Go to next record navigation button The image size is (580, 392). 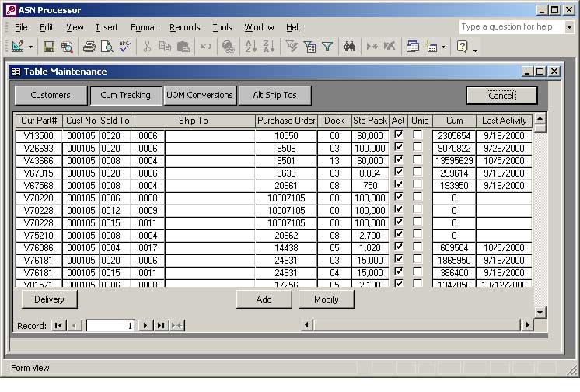coord(145,325)
